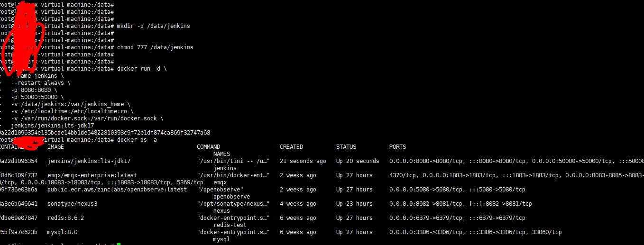Viewport: 644px width, 245px height.
Task: Click the 'mkdir -p /data/jenkins' command text
Action: coord(153,26)
